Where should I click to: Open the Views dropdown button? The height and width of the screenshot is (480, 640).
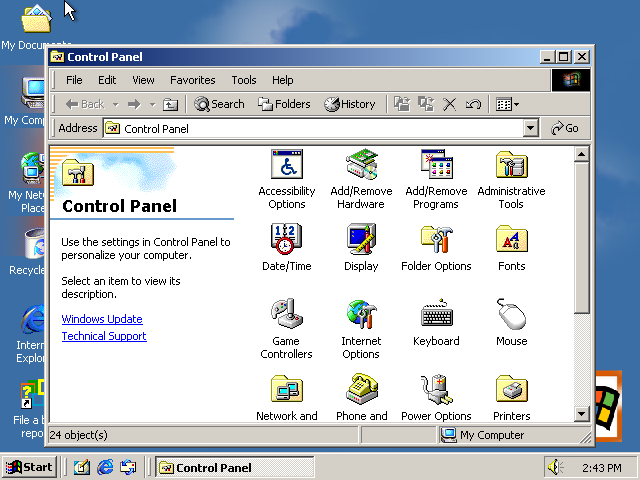(507, 104)
